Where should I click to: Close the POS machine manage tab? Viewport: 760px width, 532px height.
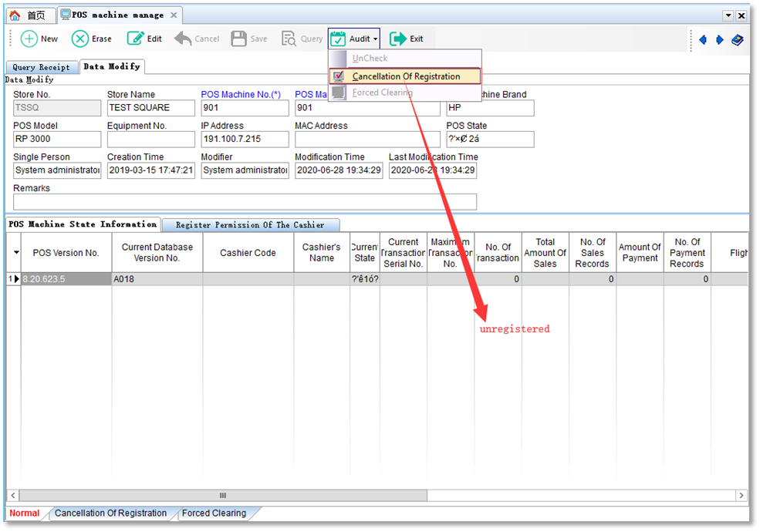pyautogui.click(x=174, y=15)
